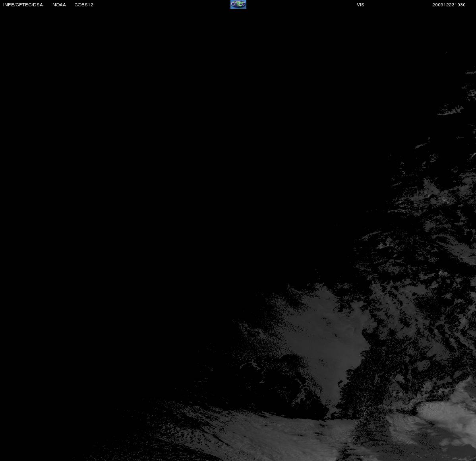
Task: Click the NOAA label
Action: pyautogui.click(x=59, y=5)
